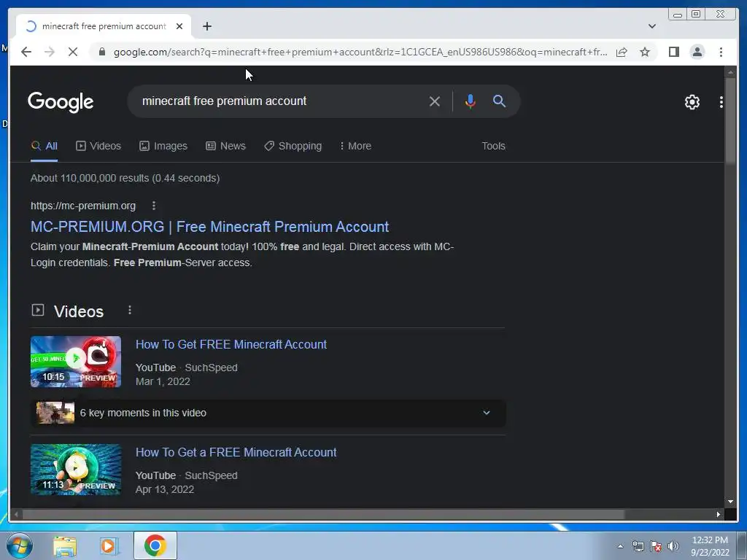Click the horizontal scrollbar right arrow
Screen dimensions: 747x560
click(719, 514)
